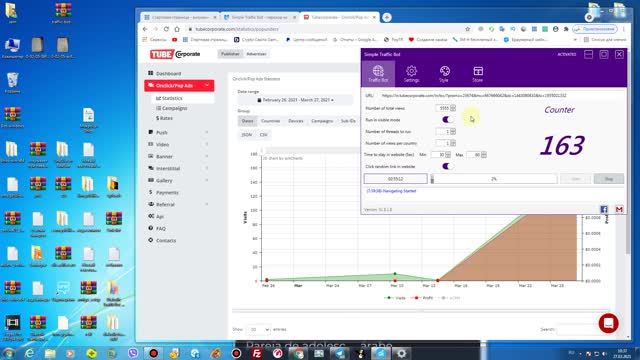
Task: Reload the page in Chrome
Action: click(166, 29)
